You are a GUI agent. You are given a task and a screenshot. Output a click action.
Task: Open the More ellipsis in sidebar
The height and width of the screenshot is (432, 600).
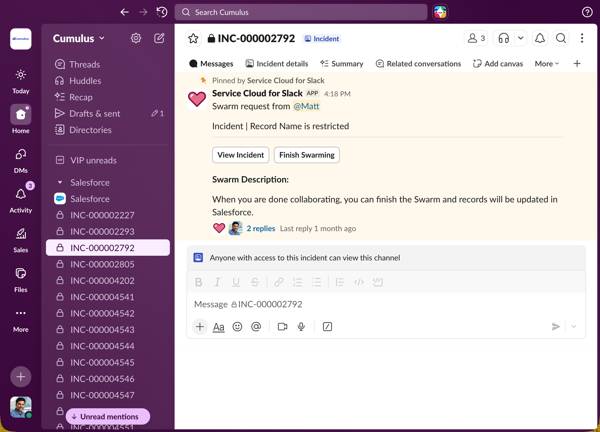[21, 320]
